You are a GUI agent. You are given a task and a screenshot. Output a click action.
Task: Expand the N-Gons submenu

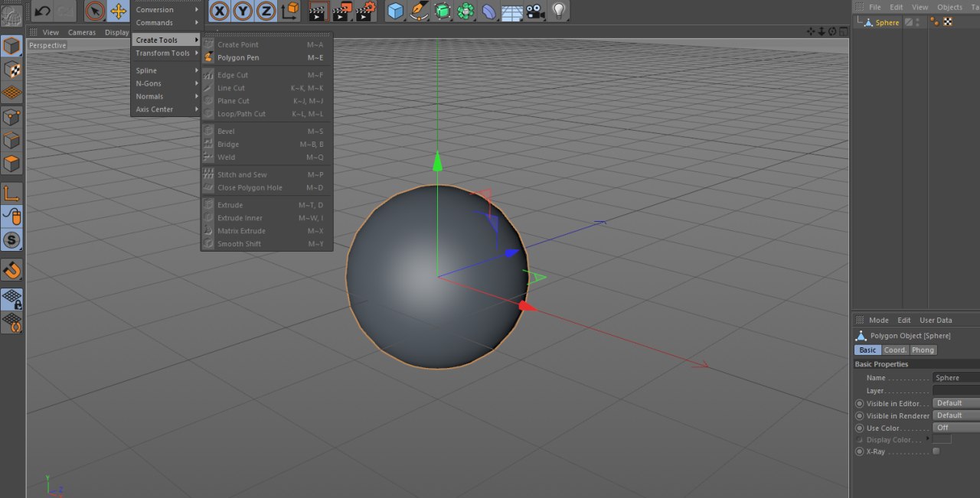point(168,83)
